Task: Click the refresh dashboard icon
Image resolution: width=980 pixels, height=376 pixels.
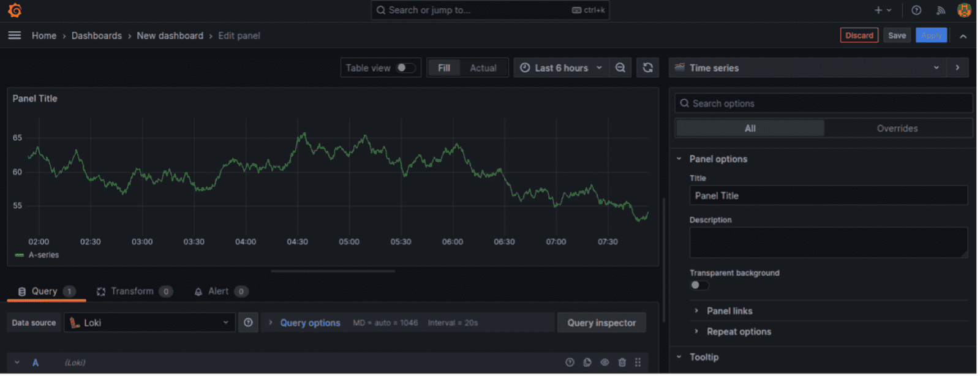Action: (x=648, y=68)
